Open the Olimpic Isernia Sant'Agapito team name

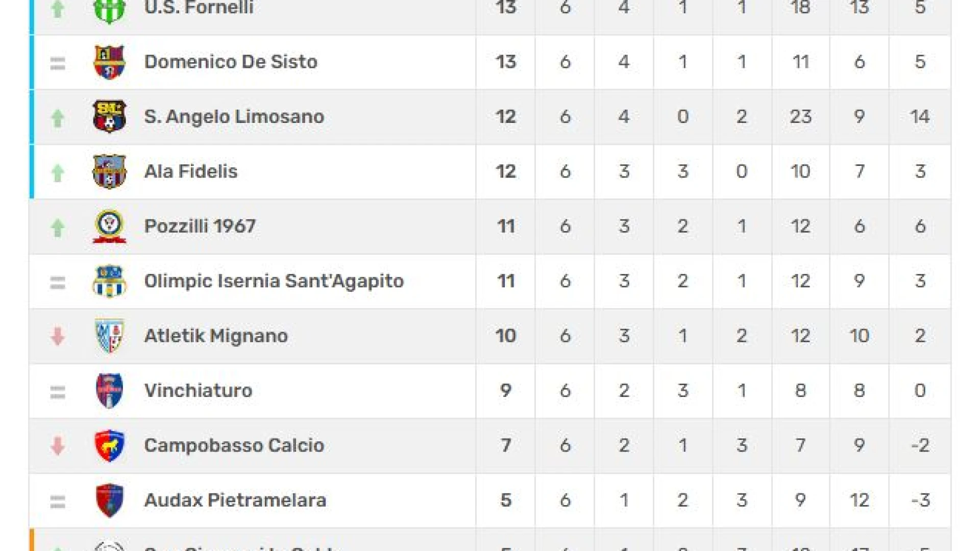pos(274,281)
